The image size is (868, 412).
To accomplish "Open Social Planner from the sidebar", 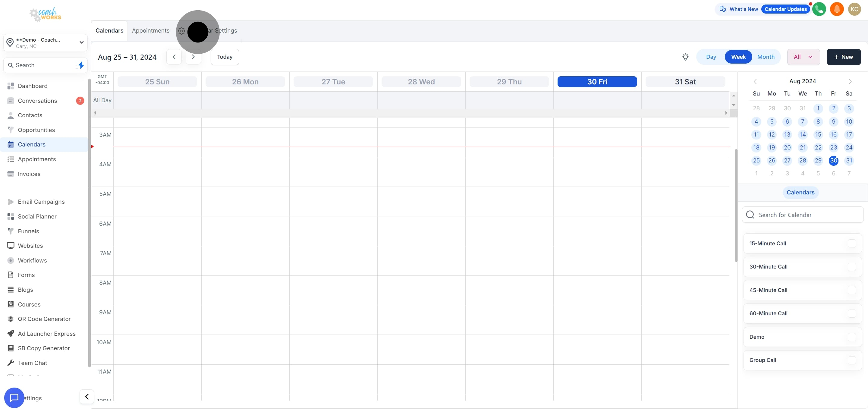I will (x=37, y=216).
